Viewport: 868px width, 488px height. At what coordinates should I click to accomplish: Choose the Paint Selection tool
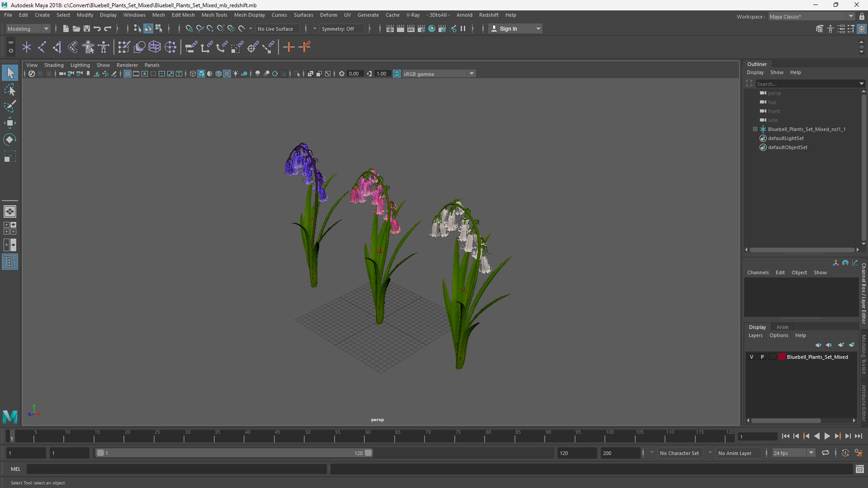pyautogui.click(x=10, y=107)
